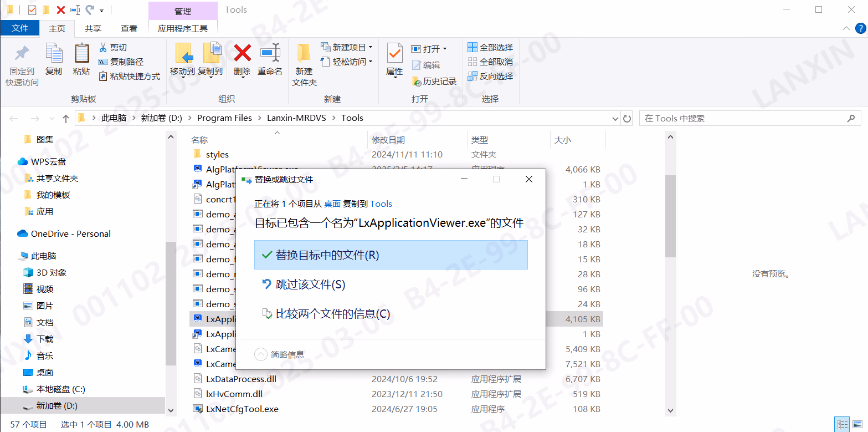
Task: Sort by 修改日期 column header
Action: click(x=388, y=140)
